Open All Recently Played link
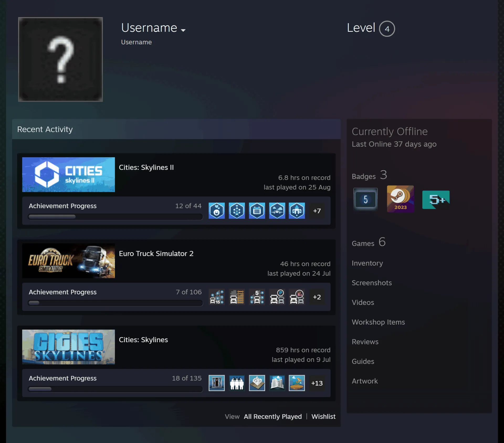504x443 pixels. [x=273, y=416]
